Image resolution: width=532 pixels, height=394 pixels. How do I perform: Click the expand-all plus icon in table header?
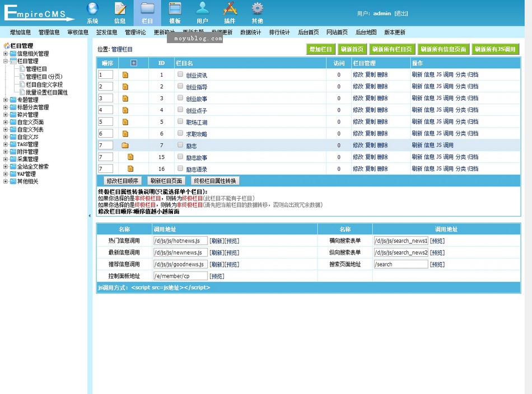coord(134,63)
